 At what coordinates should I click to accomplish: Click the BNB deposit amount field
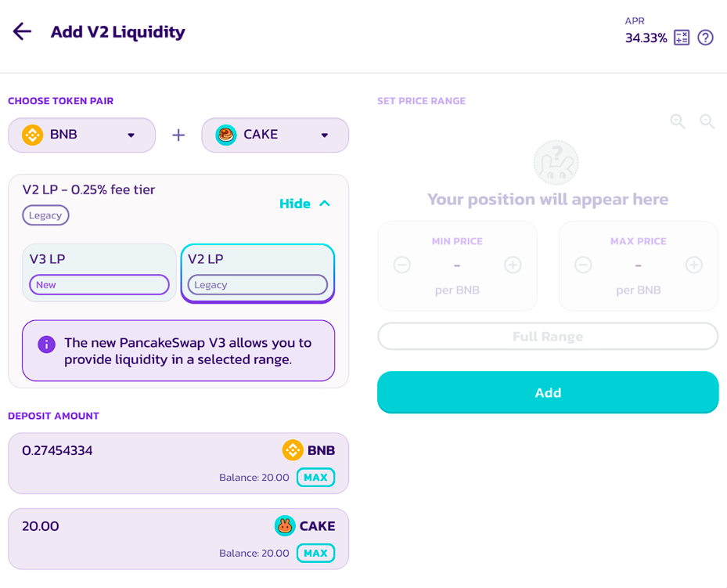click(141, 451)
